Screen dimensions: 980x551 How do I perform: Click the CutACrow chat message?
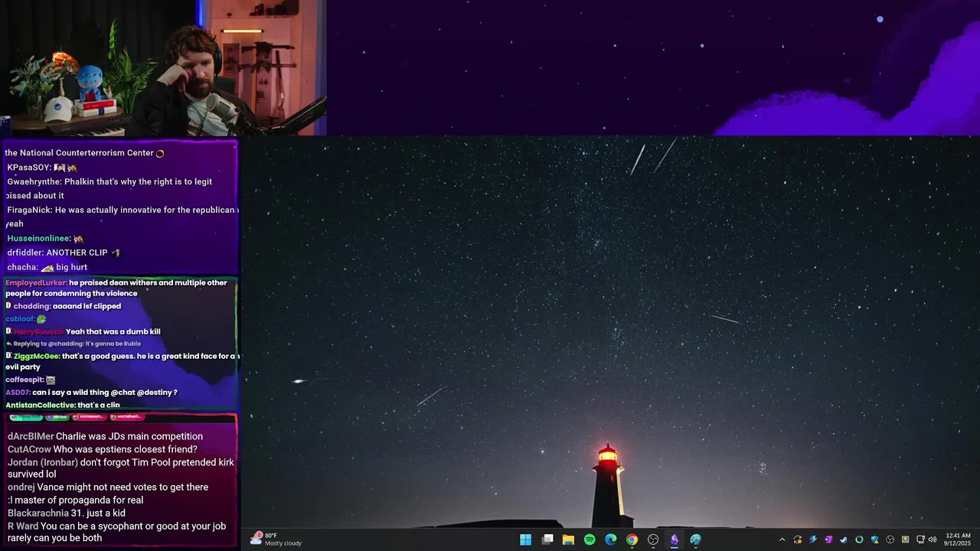pyautogui.click(x=103, y=449)
